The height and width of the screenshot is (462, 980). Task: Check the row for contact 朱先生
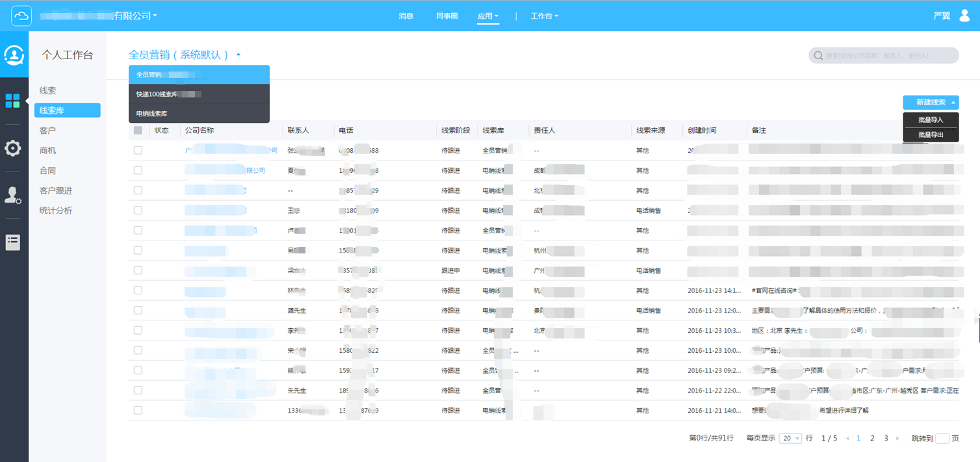click(x=138, y=391)
